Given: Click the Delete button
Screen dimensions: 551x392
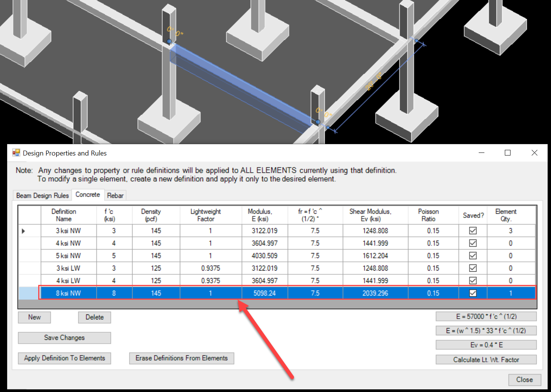Looking at the screenshot, I should coord(95,317).
